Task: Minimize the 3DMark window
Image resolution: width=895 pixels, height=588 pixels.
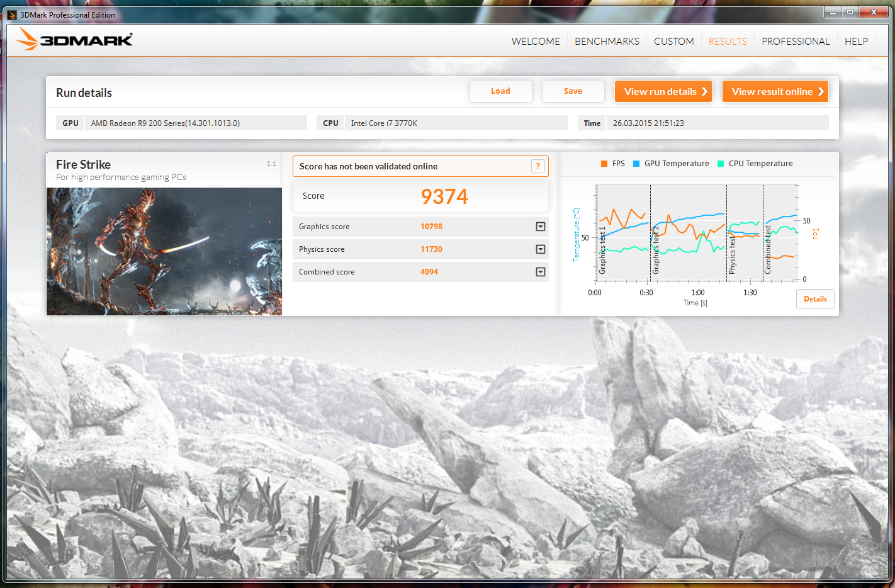Action: pyautogui.click(x=833, y=12)
